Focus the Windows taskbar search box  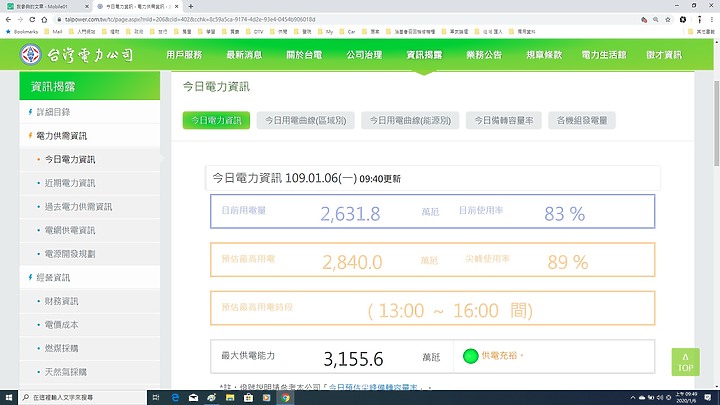coord(83,398)
